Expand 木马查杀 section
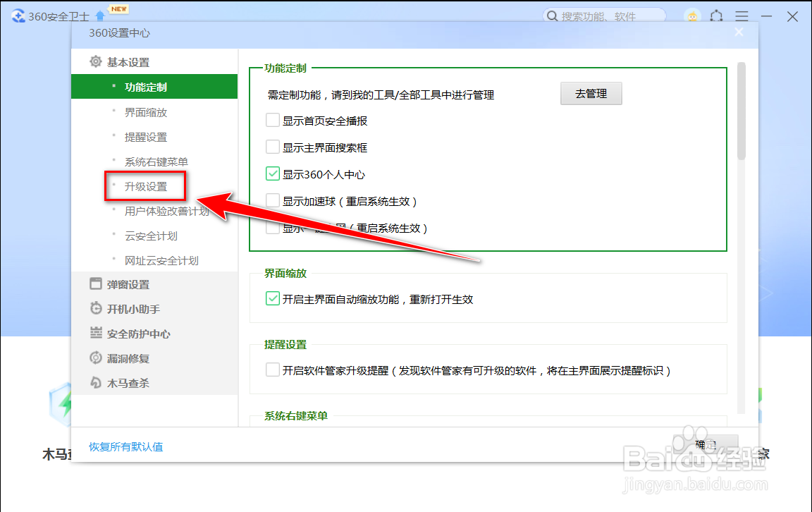Image resolution: width=812 pixels, height=512 pixels. coord(128,383)
